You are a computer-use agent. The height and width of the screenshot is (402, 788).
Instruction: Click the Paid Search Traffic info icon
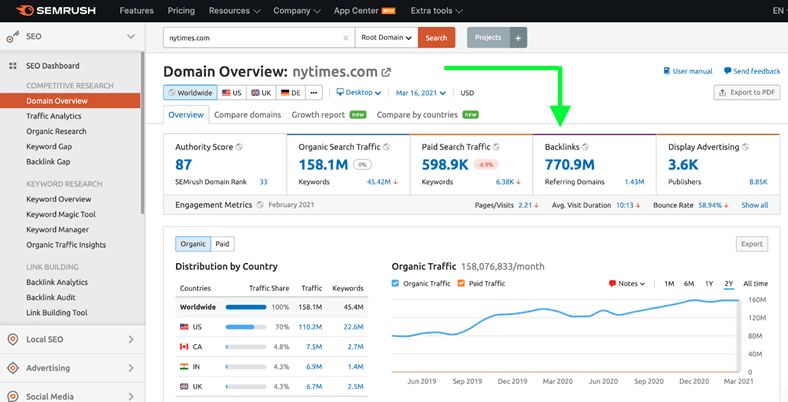click(x=497, y=147)
